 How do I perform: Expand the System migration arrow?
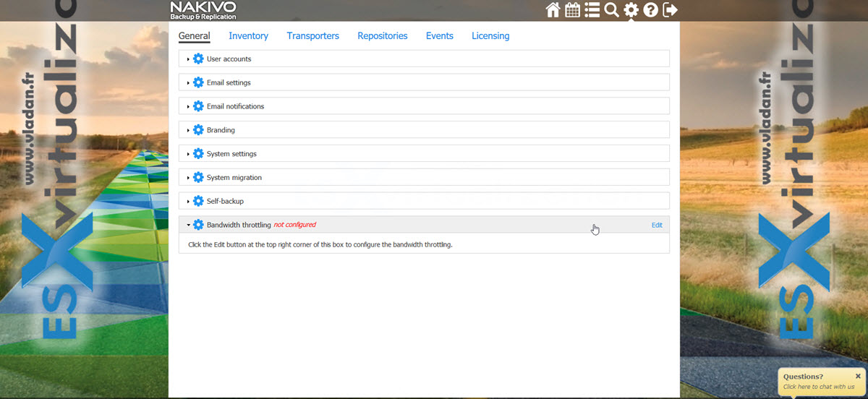[x=188, y=178]
